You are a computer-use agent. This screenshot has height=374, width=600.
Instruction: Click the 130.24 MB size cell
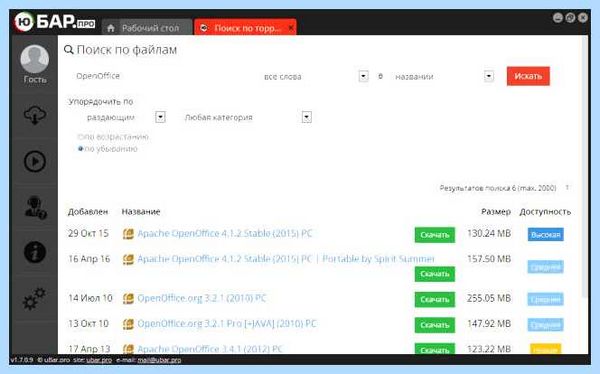click(x=489, y=234)
